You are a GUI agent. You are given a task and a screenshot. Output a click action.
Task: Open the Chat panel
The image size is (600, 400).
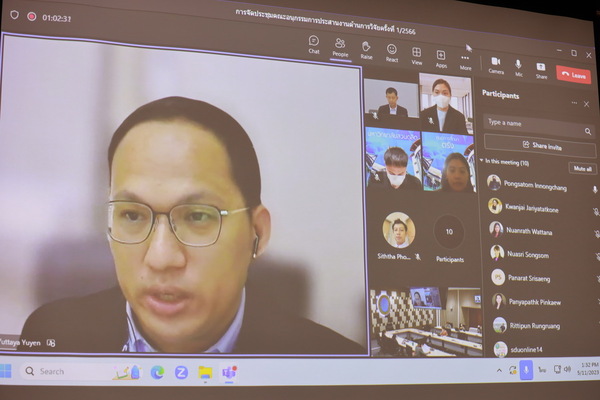pyautogui.click(x=314, y=45)
